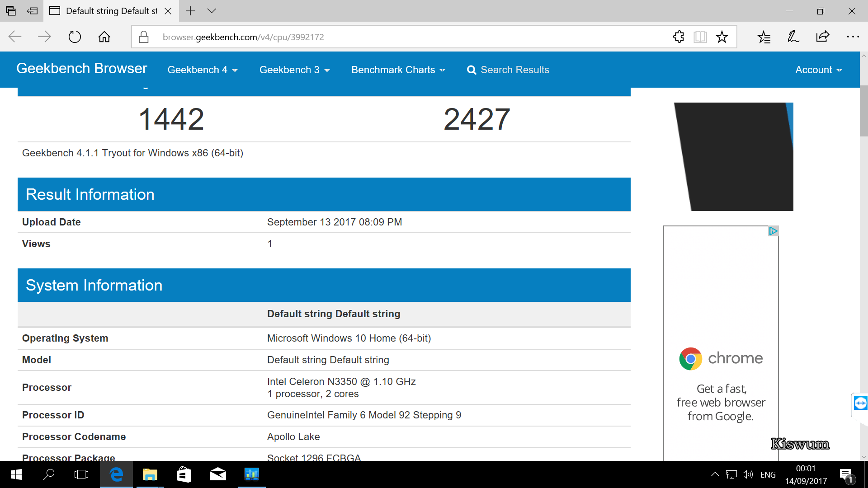Image resolution: width=868 pixels, height=488 pixels.
Task: Click the Chrome browser advertisement
Action: [x=721, y=343]
